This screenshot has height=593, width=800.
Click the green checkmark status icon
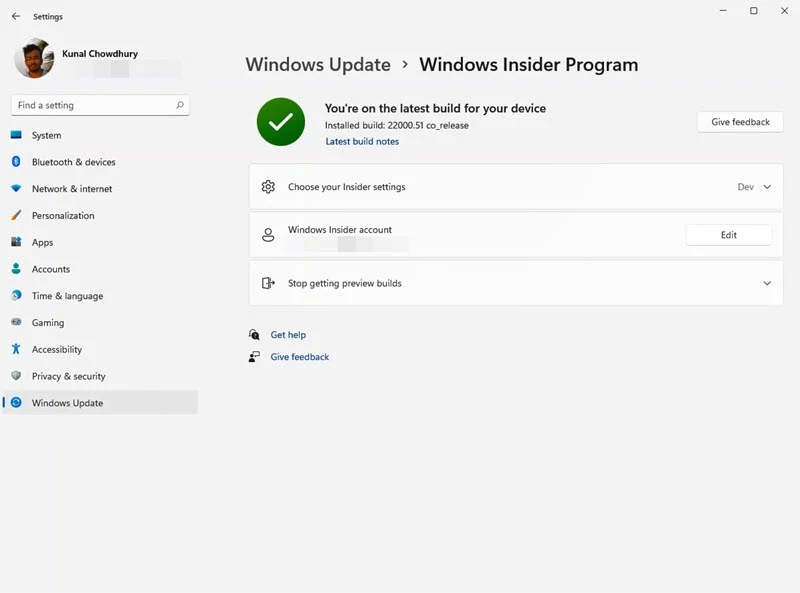click(x=281, y=122)
